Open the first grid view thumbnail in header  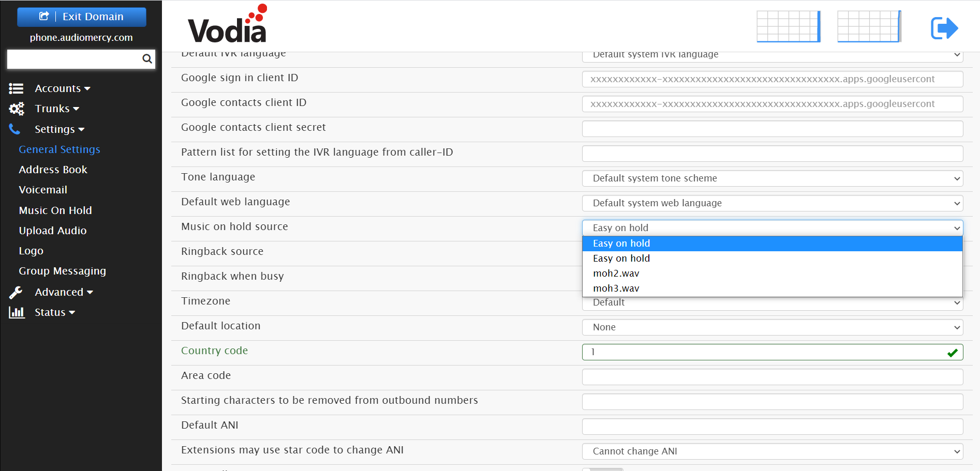point(788,26)
